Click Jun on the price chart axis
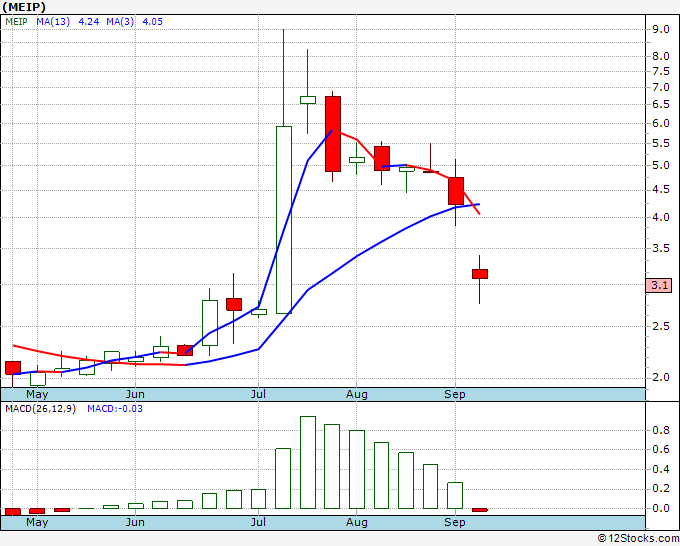Viewport: 680px width, 546px height. pos(135,394)
